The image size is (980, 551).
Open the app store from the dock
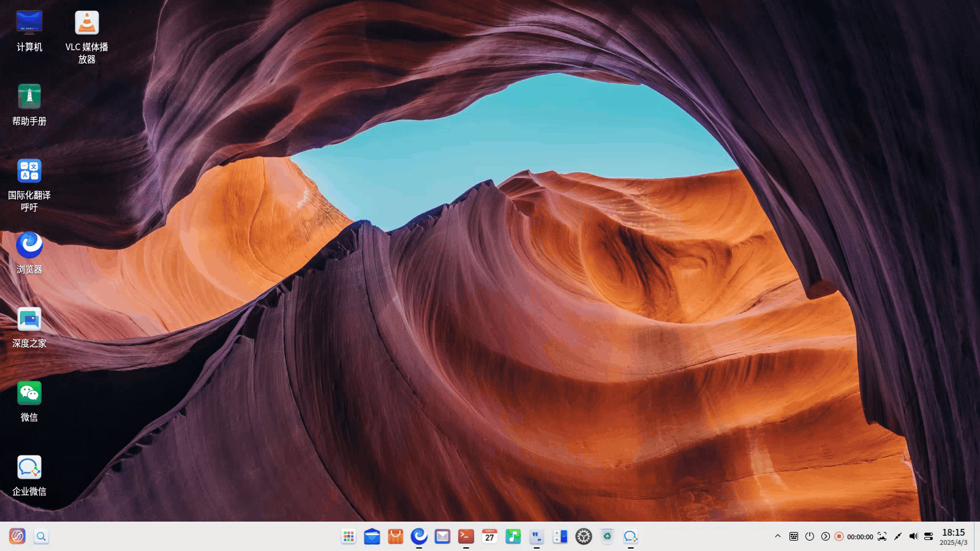pos(396,536)
